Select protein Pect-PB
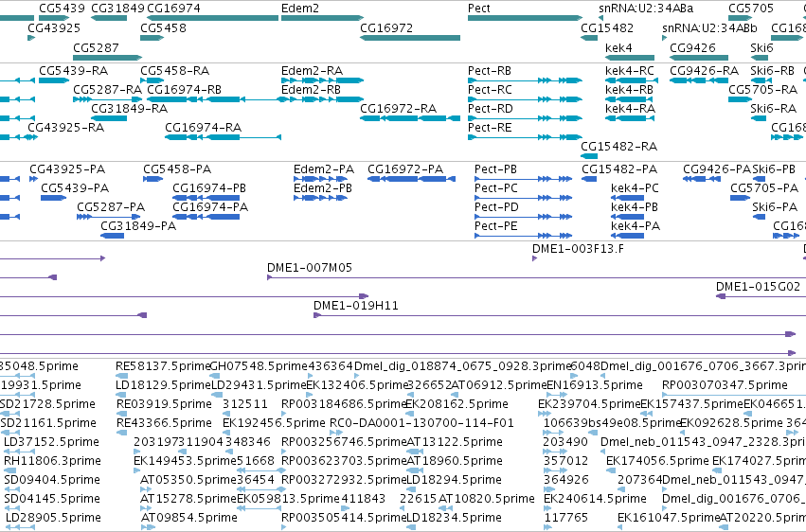Image resolution: width=806 pixels, height=532 pixels. (523, 179)
